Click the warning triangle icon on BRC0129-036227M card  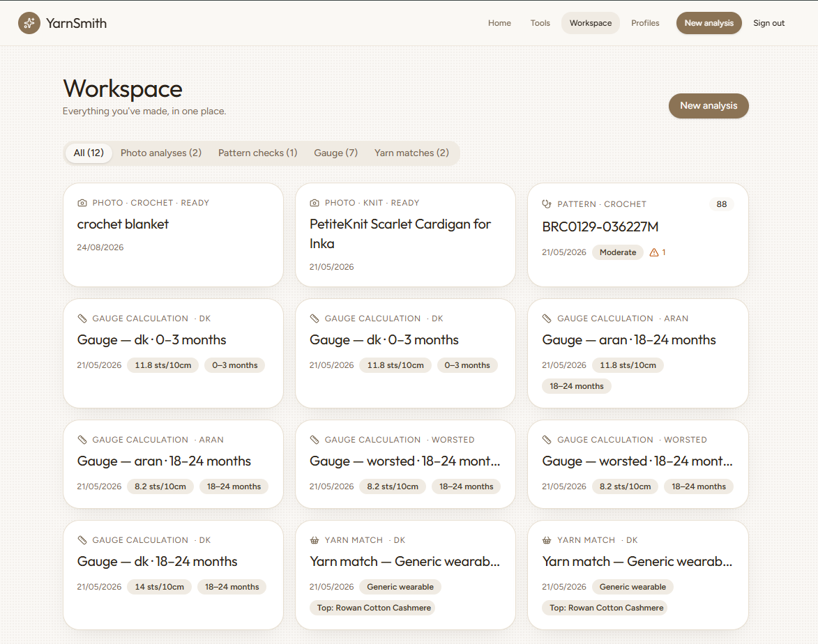click(x=653, y=252)
